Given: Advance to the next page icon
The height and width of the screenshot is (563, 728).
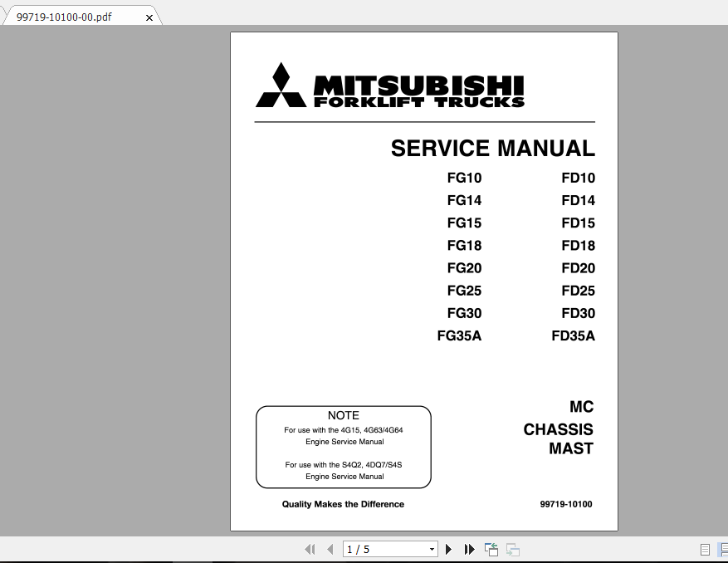Looking at the screenshot, I should coord(449,549).
